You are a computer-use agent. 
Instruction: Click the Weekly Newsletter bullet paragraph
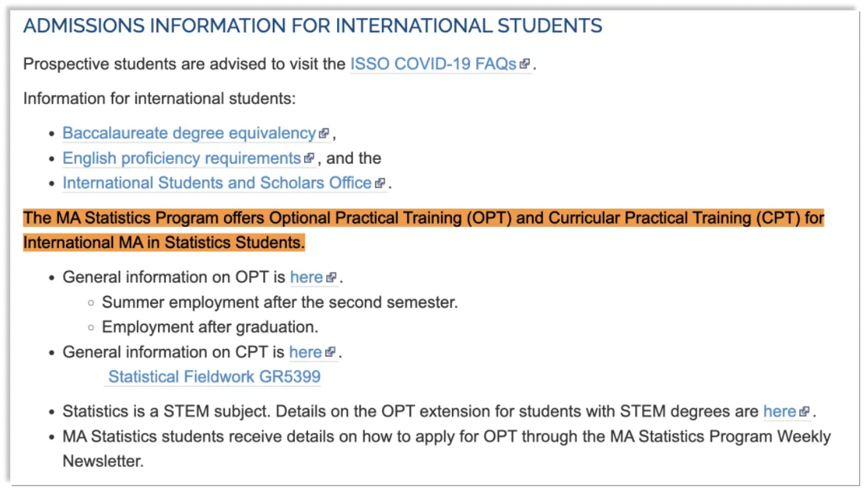(447, 448)
